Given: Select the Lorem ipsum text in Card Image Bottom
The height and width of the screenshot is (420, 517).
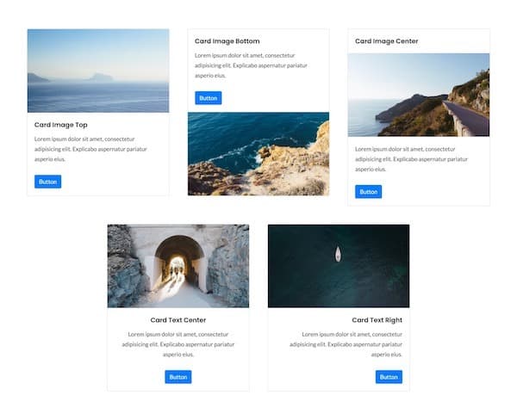Looking at the screenshot, I should click(257, 65).
